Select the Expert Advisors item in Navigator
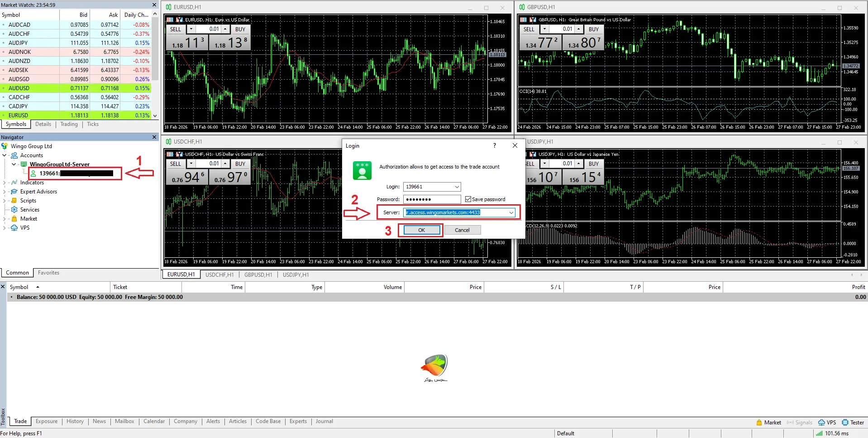The image size is (868, 438). [x=38, y=192]
